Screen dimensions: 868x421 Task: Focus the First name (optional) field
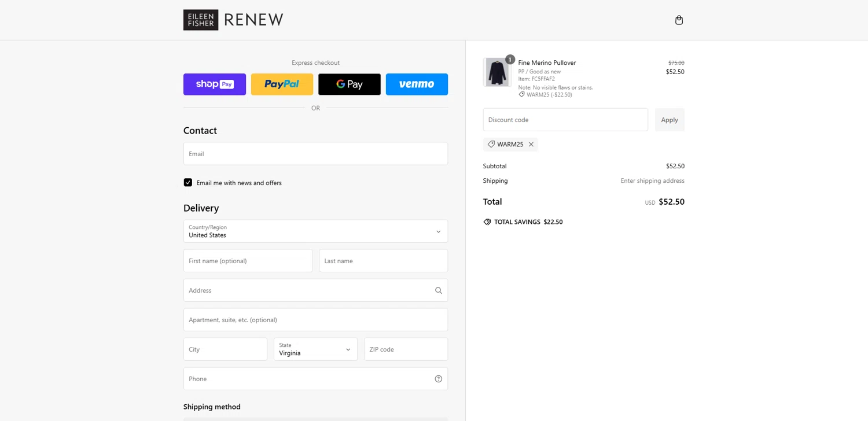pos(248,261)
